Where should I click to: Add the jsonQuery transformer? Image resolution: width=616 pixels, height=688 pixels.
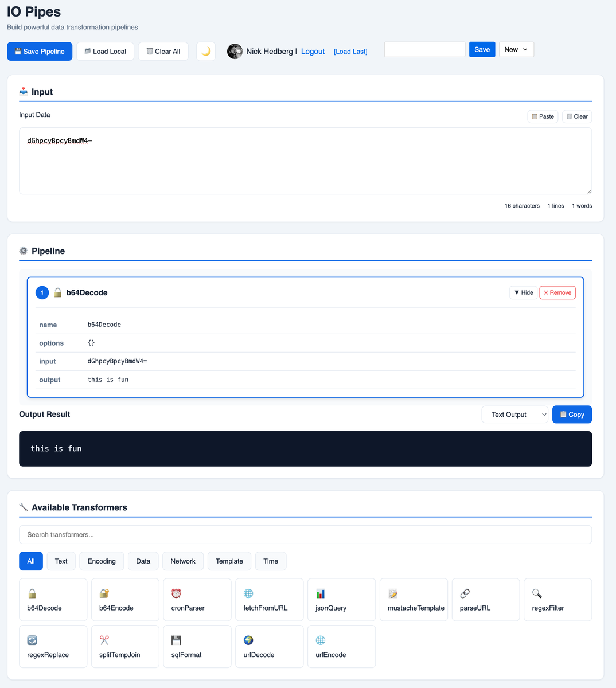tap(341, 600)
